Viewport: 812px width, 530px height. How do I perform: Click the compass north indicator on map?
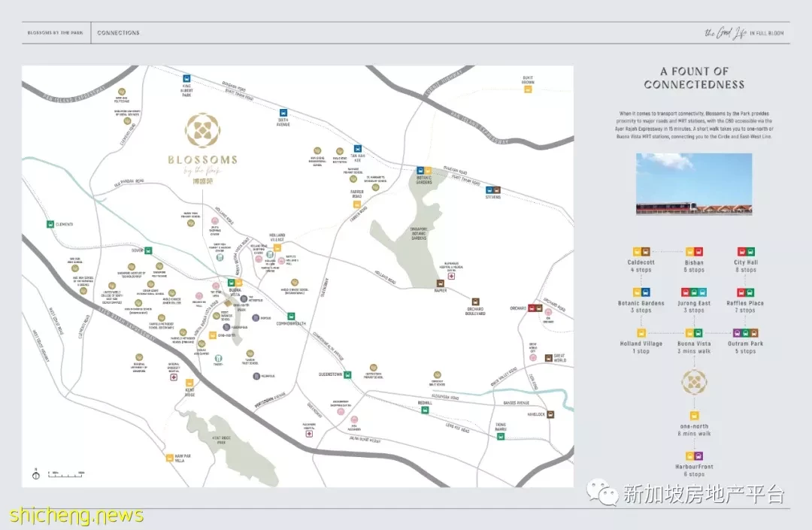pos(36,474)
